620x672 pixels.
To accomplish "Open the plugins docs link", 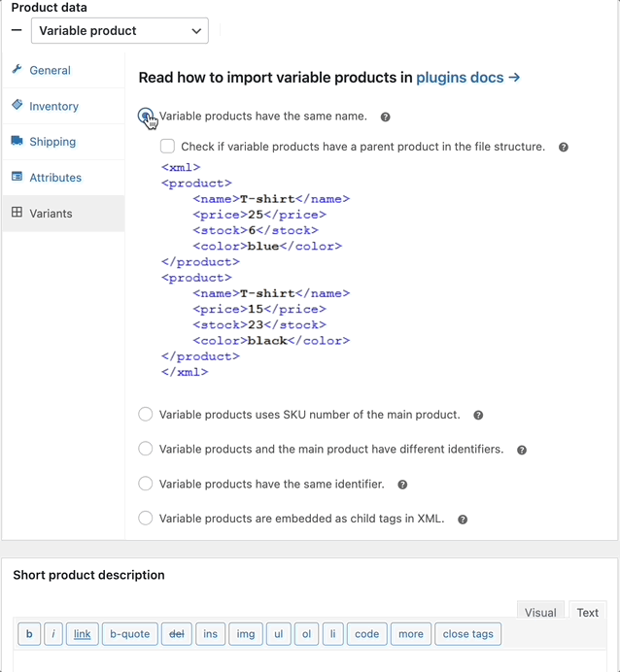I will (467, 78).
